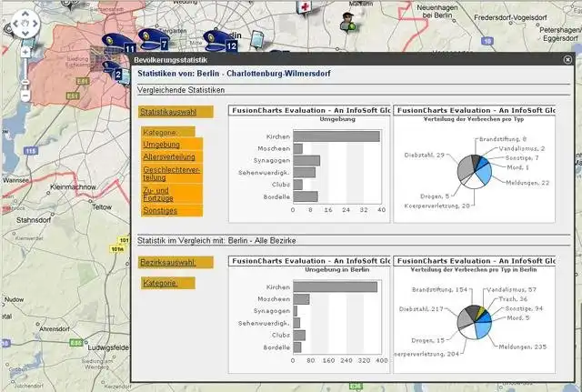The height and width of the screenshot is (392, 582).
Task: Click the Diebstahl, 29 pie label
Action: pos(425,156)
